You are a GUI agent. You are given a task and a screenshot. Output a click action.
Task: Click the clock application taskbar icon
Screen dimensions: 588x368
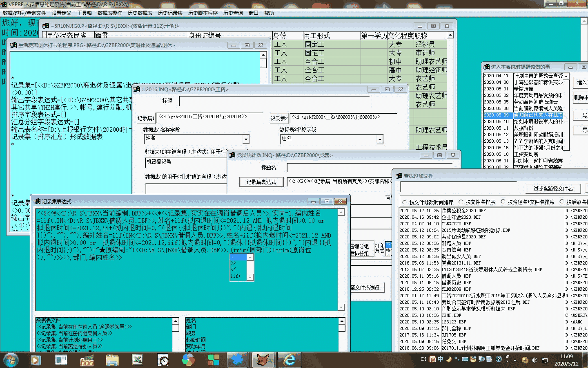[163, 360]
